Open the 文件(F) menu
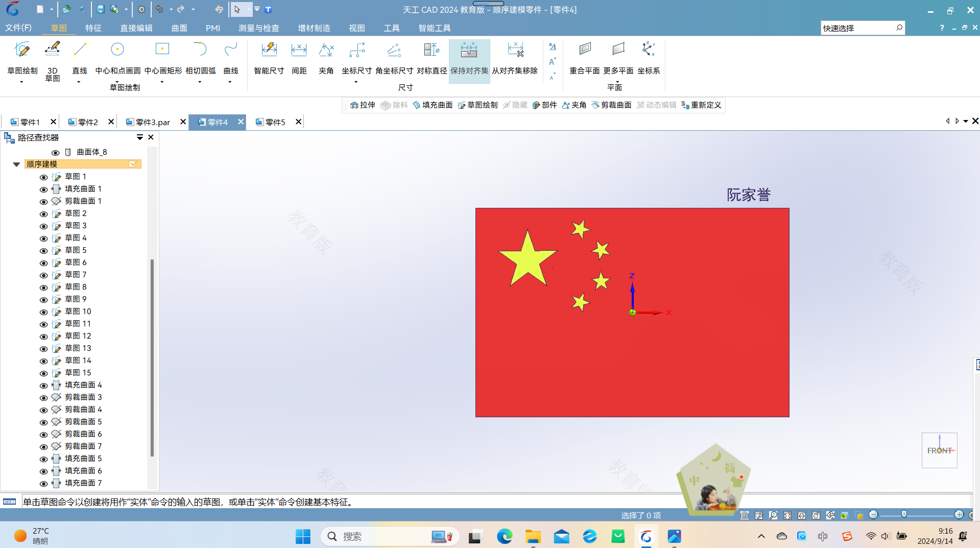Viewport: 980px width, 548px height. [x=18, y=28]
